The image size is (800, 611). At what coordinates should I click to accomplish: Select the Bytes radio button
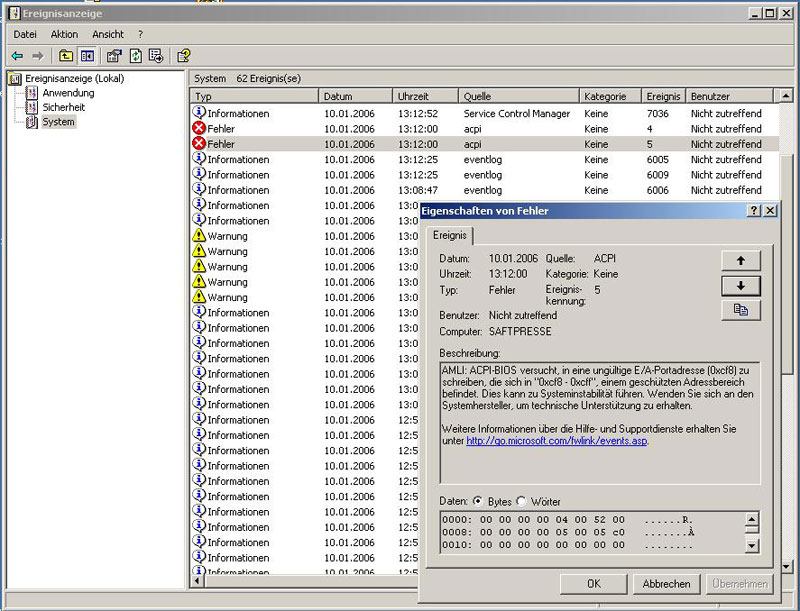click(477, 501)
